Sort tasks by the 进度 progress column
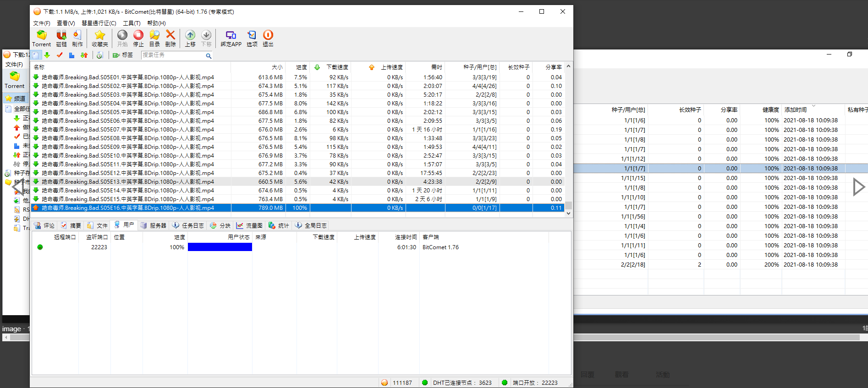Image resolution: width=868 pixels, height=388 pixels. (298, 67)
